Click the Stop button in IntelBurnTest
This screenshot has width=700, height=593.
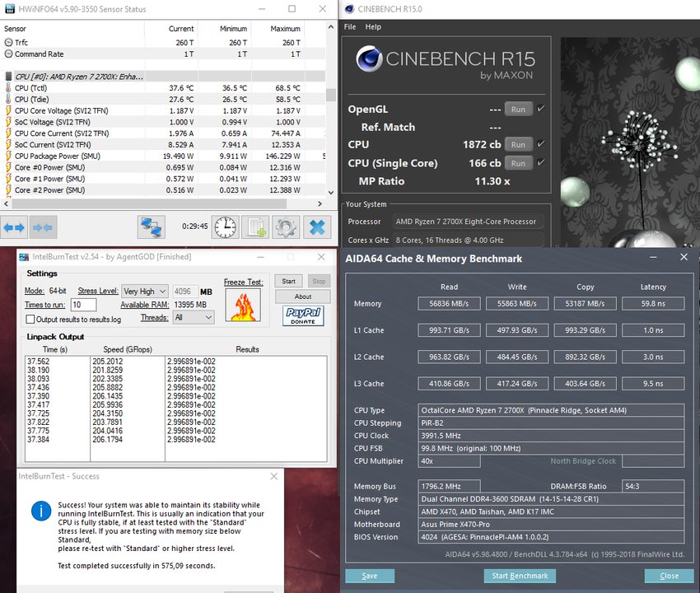[319, 282]
